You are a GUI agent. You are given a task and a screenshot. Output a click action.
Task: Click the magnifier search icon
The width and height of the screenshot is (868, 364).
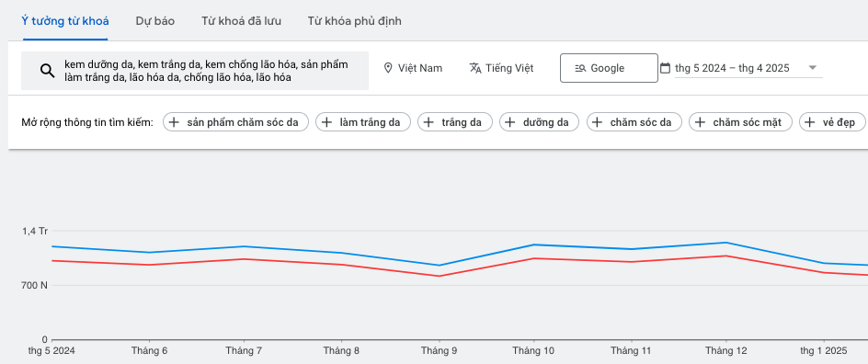tap(48, 70)
